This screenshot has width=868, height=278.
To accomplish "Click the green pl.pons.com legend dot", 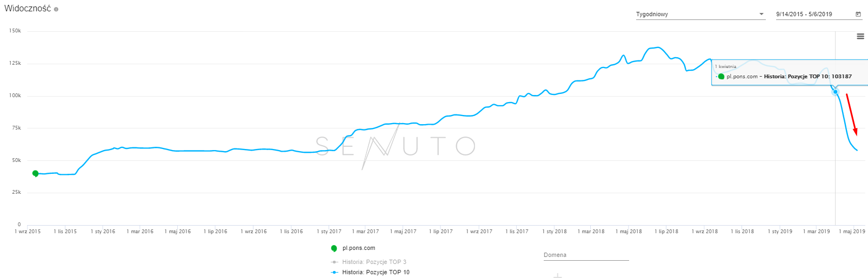I will tap(334, 248).
